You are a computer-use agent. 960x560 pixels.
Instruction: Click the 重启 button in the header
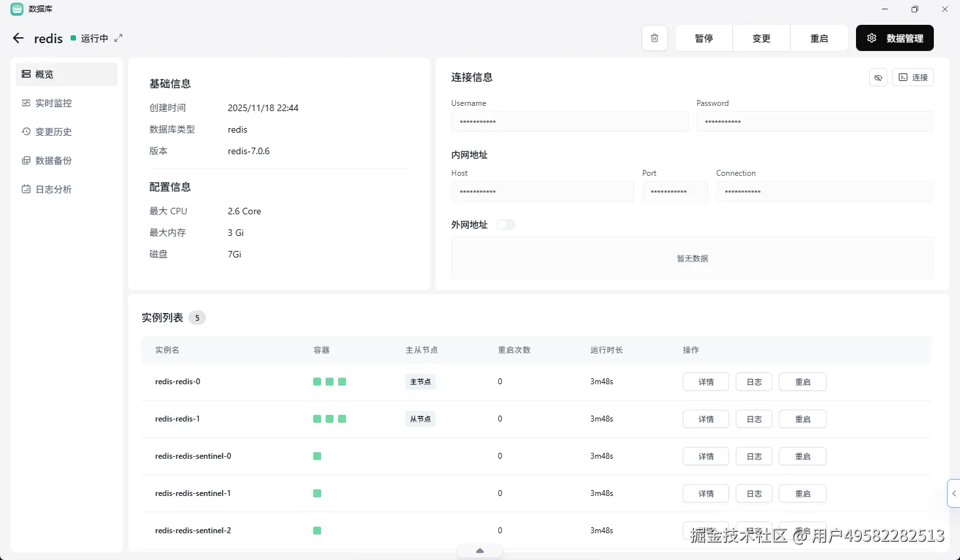click(x=819, y=38)
